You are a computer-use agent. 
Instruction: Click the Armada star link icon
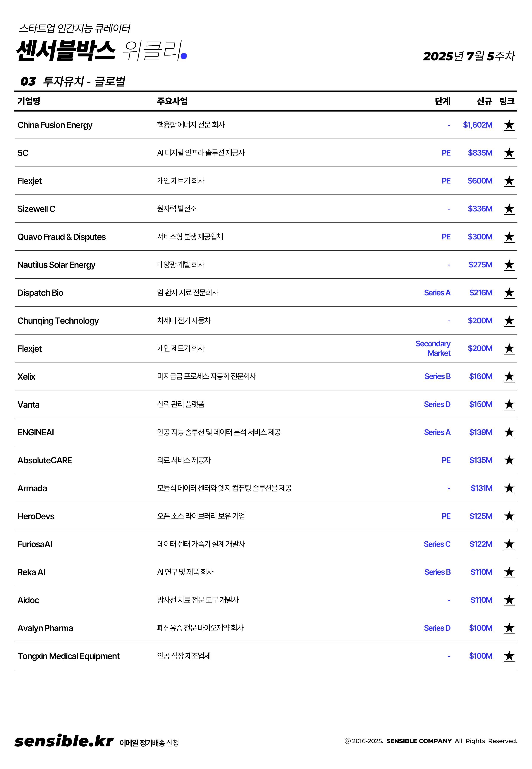coord(509,489)
